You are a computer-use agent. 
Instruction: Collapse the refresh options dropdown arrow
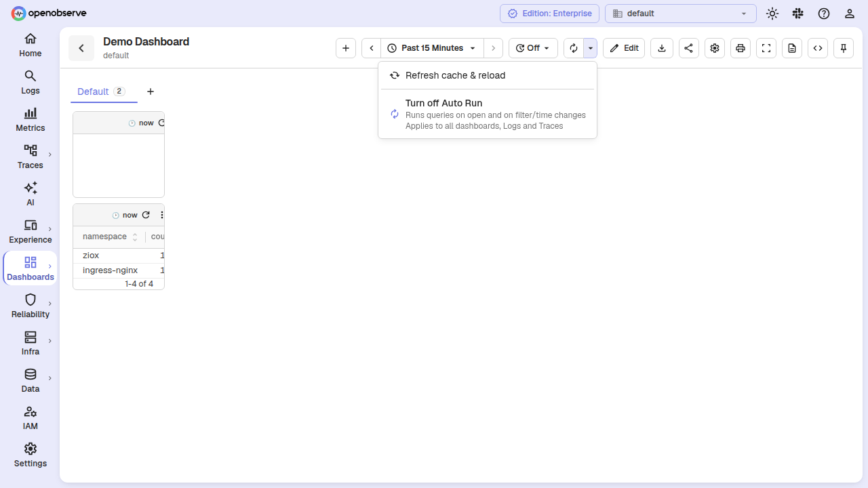point(591,48)
